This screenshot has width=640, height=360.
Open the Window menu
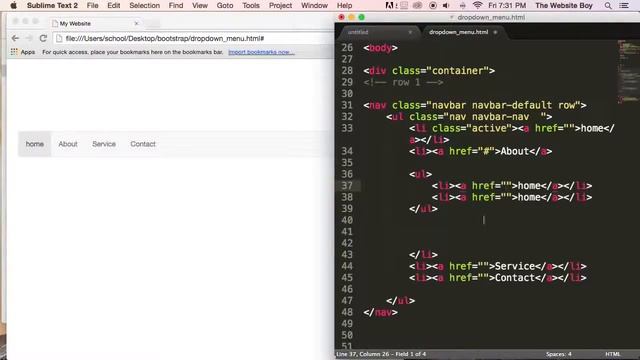tap(314, 5)
